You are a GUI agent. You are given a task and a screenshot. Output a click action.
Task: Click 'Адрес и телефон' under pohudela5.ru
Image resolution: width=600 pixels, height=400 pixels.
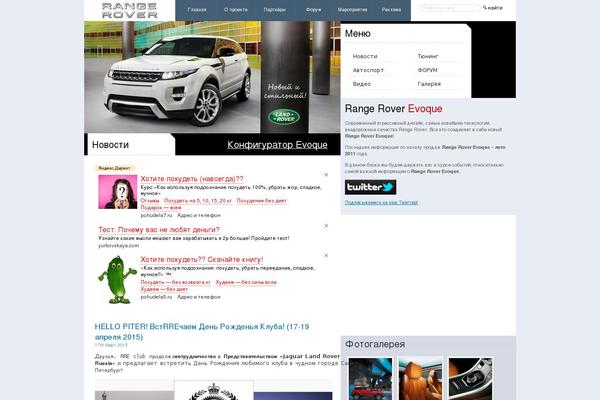(x=199, y=297)
